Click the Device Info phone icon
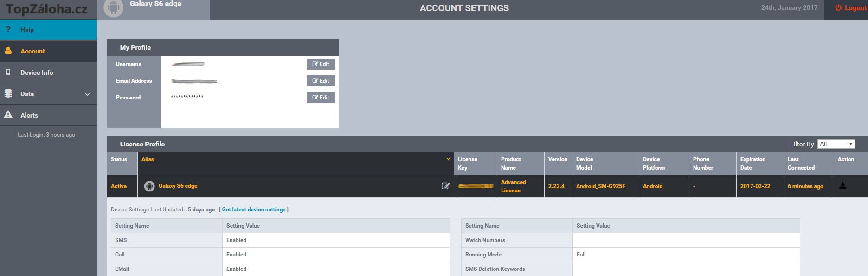 [8, 72]
